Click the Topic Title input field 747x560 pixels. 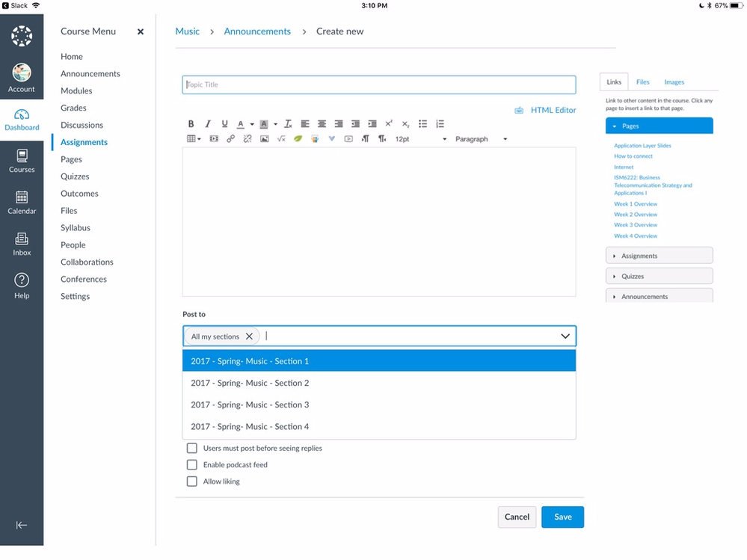(x=378, y=84)
